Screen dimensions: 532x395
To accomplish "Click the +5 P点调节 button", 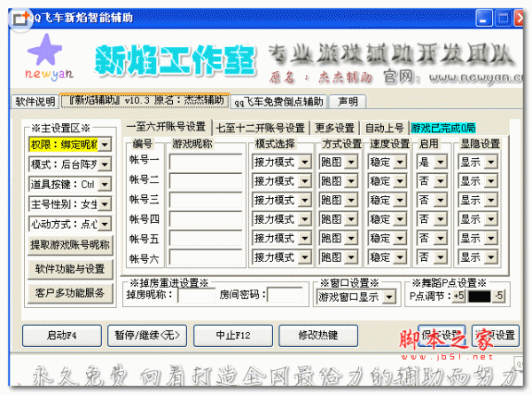I will click(x=459, y=296).
